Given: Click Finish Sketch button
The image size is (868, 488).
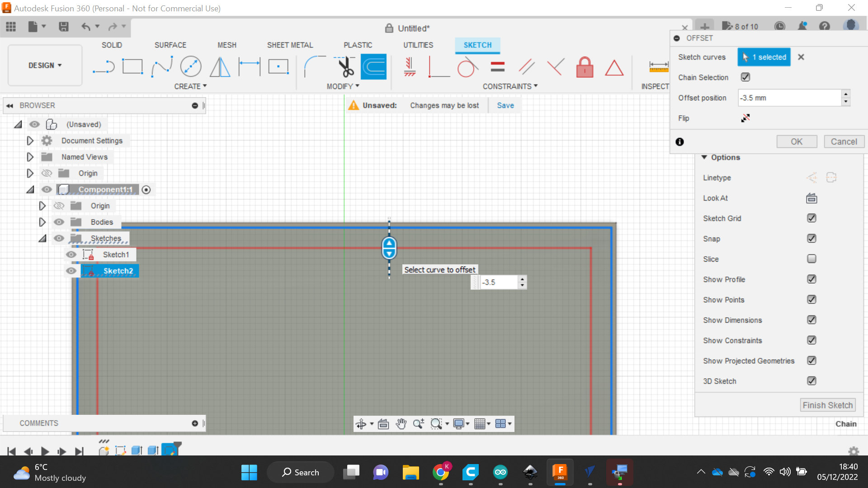Looking at the screenshot, I should point(828,404).
